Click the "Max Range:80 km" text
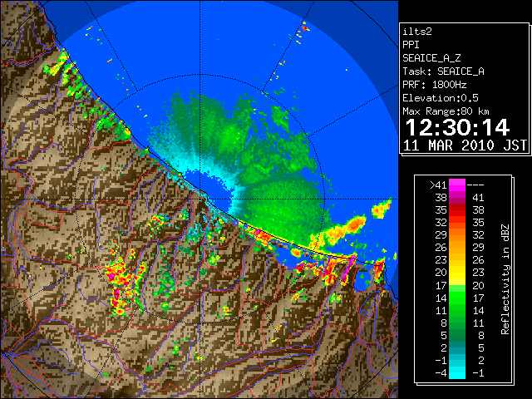Image resolution: width=532 pixels, height=399 pixels. [446, 111]
